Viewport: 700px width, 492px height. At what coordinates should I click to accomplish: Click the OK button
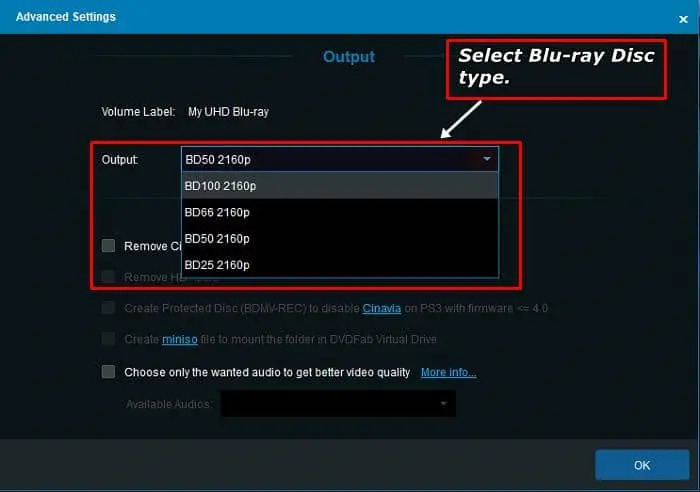pos(642,465)
